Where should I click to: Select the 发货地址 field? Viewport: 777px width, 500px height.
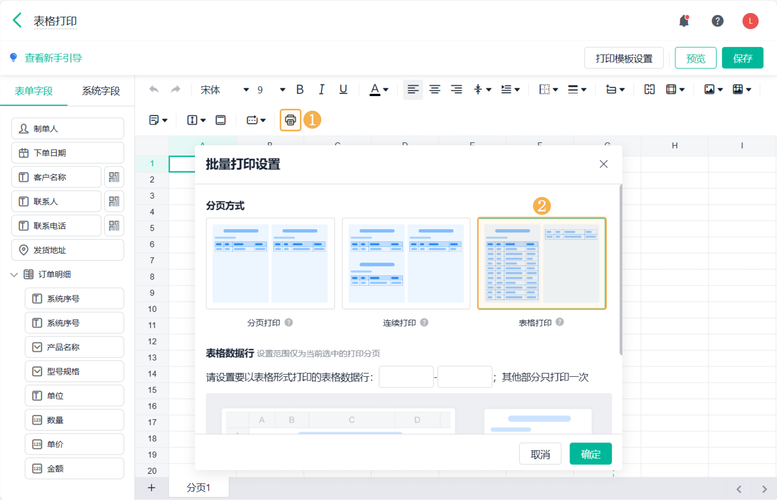[x=67, y=250]
